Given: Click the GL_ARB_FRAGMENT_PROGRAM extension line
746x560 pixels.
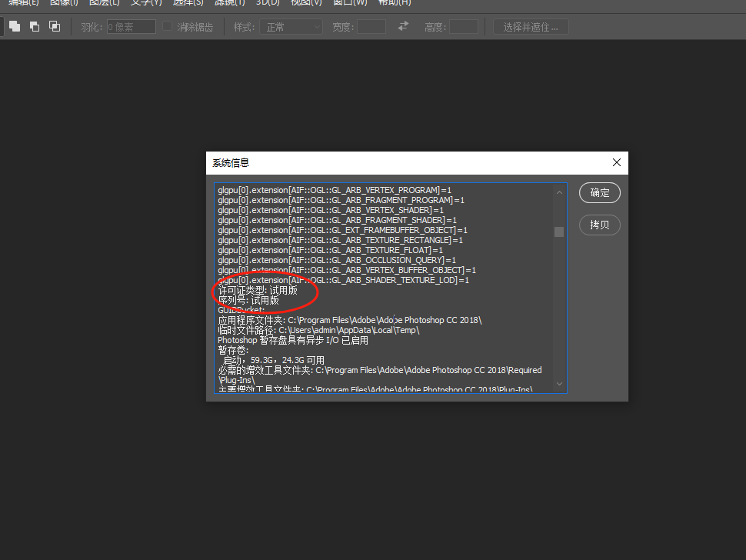Looking at the screenshot, I should [341, 200].
